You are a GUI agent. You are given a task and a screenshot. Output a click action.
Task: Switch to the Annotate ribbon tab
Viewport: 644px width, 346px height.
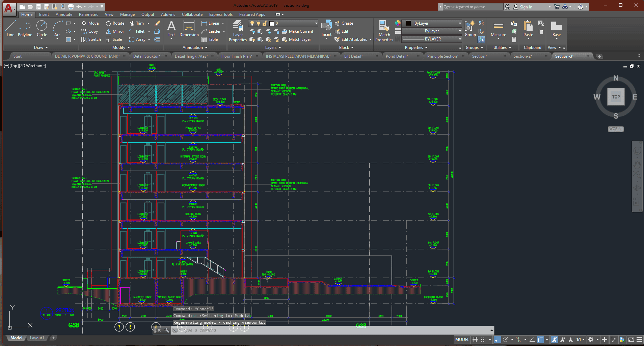64,14
